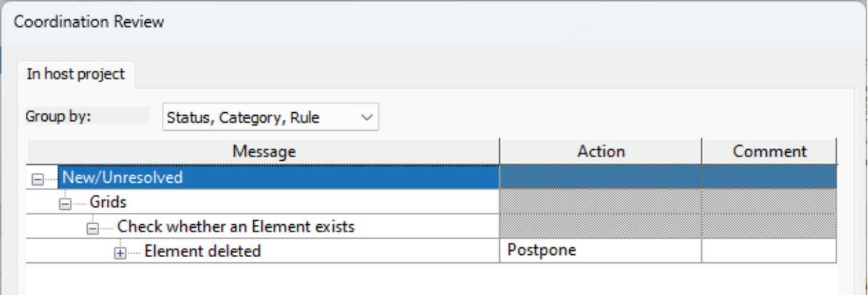Screen dimensions: 868x295
Task: Collapse the Check whether an Element exists node
Action: pos(92,227)
